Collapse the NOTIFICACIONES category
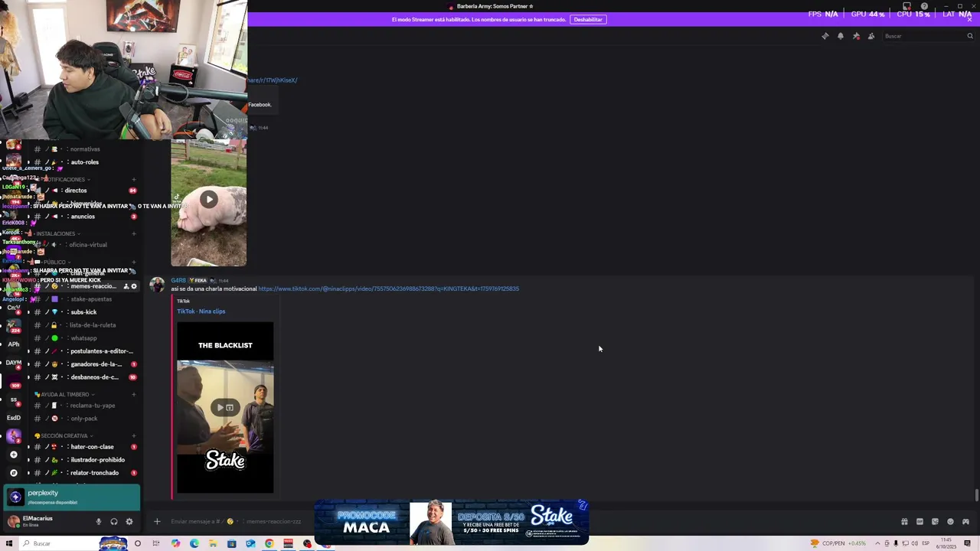The width and height of the screenshot is (980, 551). 63,180
